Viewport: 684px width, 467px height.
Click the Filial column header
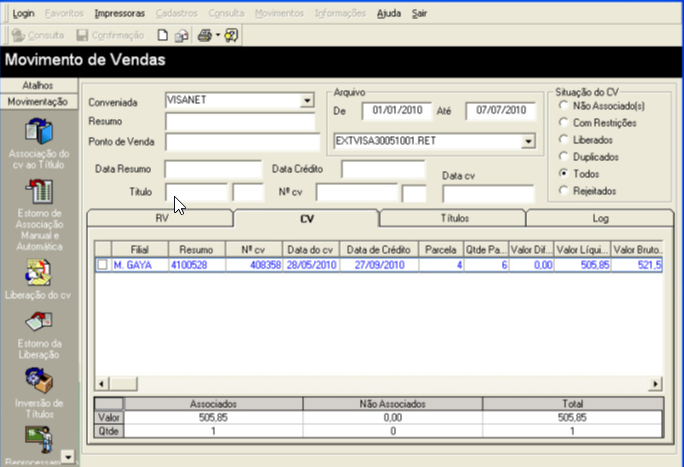click(140, 249)
